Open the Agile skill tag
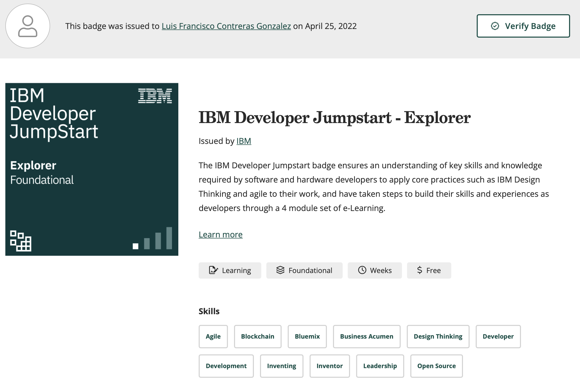 pyautogui.click(x=213, y=336)
